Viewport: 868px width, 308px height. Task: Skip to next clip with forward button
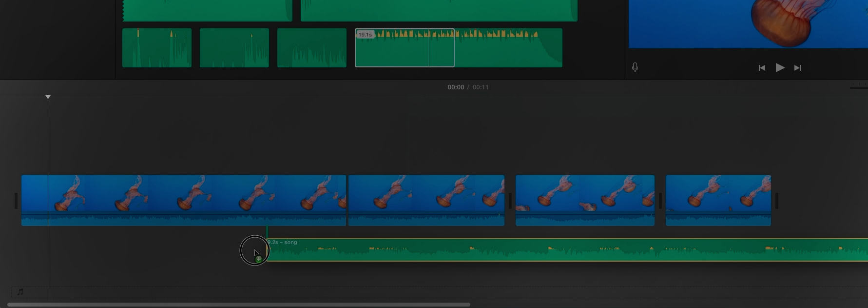[x=797, y=68]
